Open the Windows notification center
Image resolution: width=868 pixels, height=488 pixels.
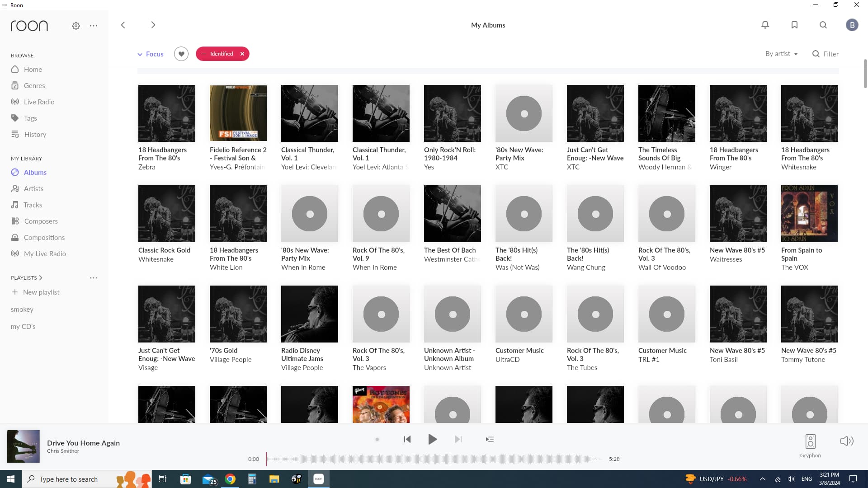coord(853,479)
